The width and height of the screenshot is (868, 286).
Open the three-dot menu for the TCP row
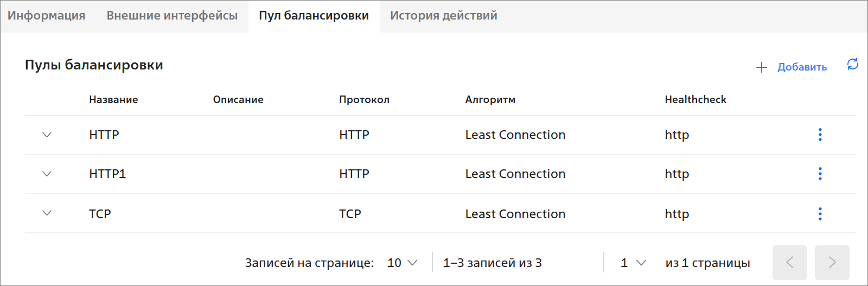(x=820, y=214)
